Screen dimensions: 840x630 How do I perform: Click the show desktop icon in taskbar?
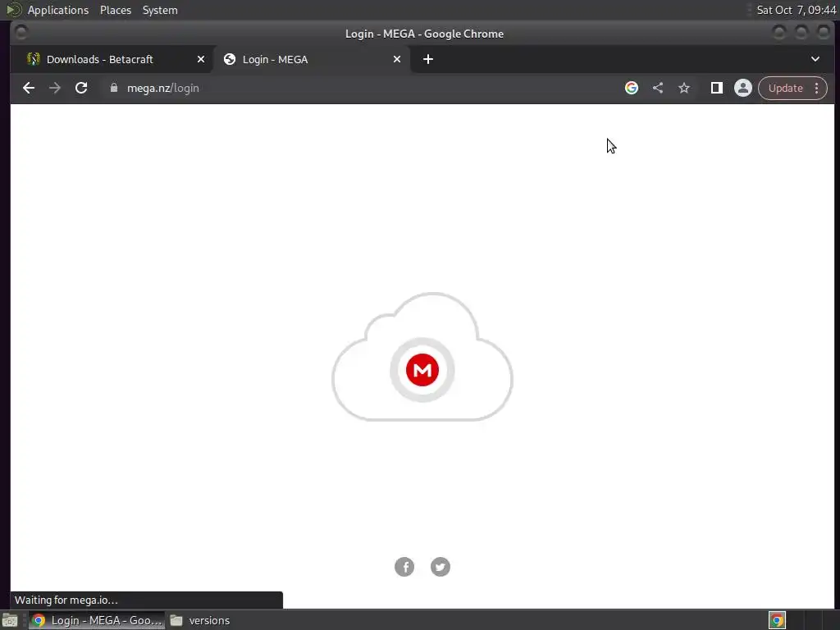point(10,620)
